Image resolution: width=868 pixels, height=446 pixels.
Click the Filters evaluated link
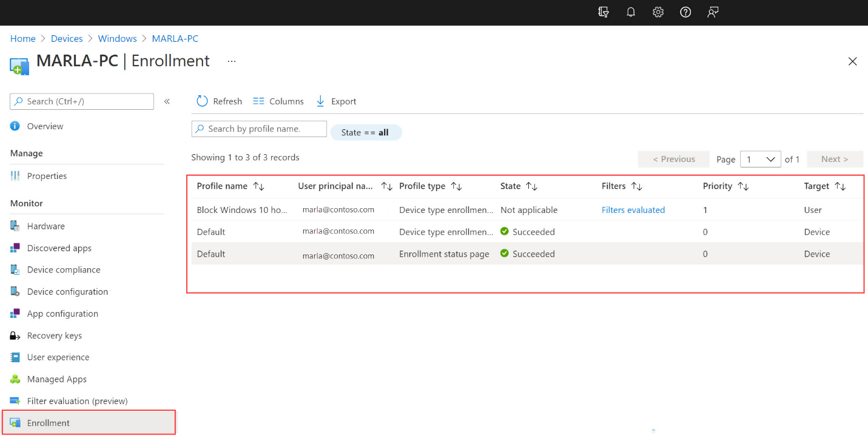[x=633, y=210]
